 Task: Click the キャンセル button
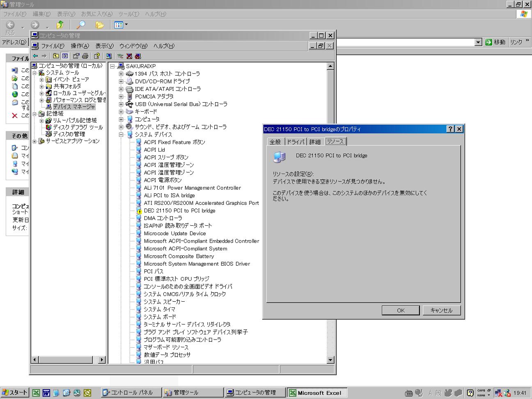(x=441, y=310)
